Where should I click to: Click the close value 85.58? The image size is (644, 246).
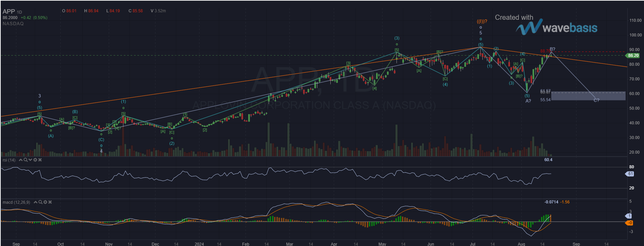138,11
